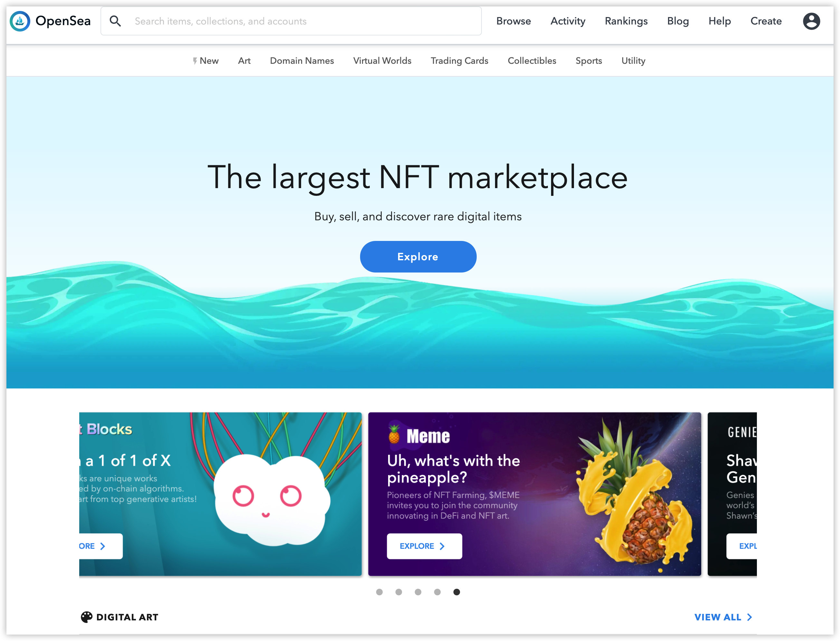Click the View All link
This screenshot has width=840, height=641.
coord(723,617)
